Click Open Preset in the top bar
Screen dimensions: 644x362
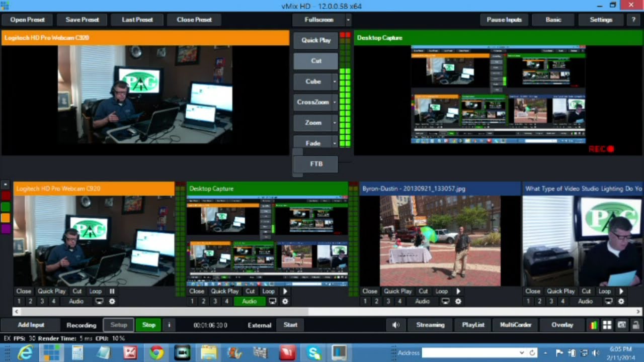pos(27,20)
